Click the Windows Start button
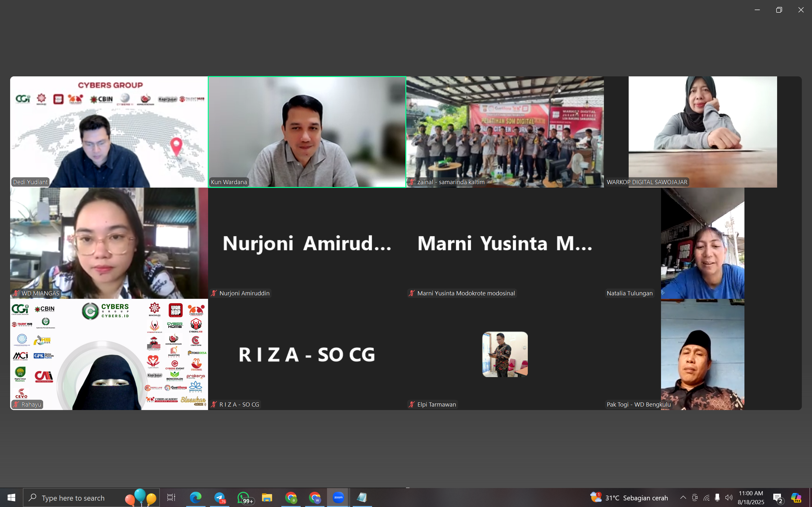This screenshot has height=507, width=812. click(x=11, y=497)
